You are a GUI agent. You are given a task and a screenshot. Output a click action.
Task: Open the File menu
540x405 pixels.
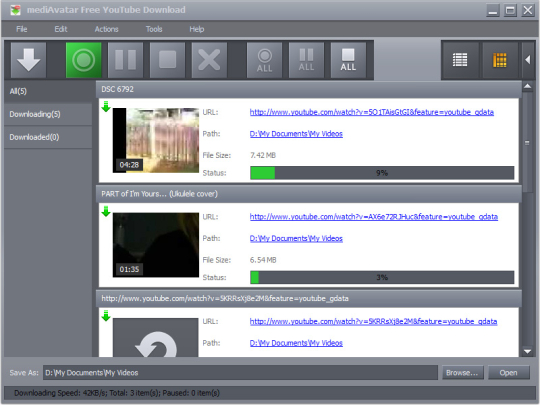[x=22, y=29]
